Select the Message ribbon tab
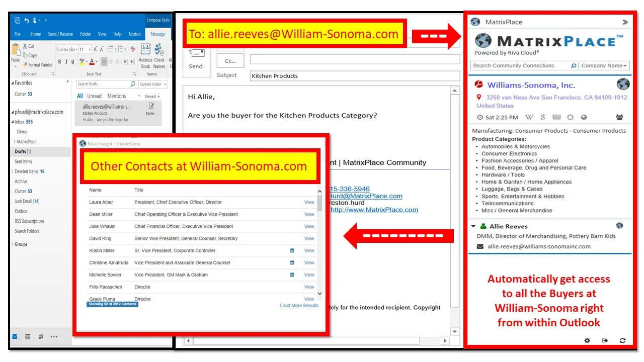 pos(158,34)
